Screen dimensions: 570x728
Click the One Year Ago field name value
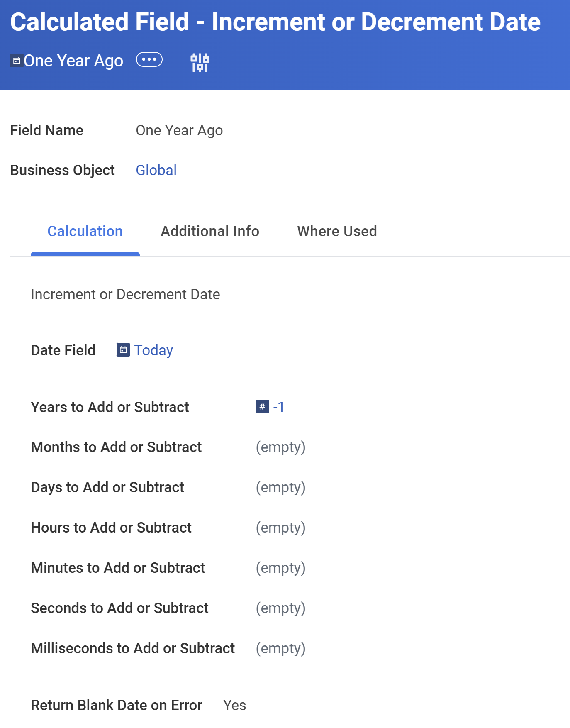(180, 130)
